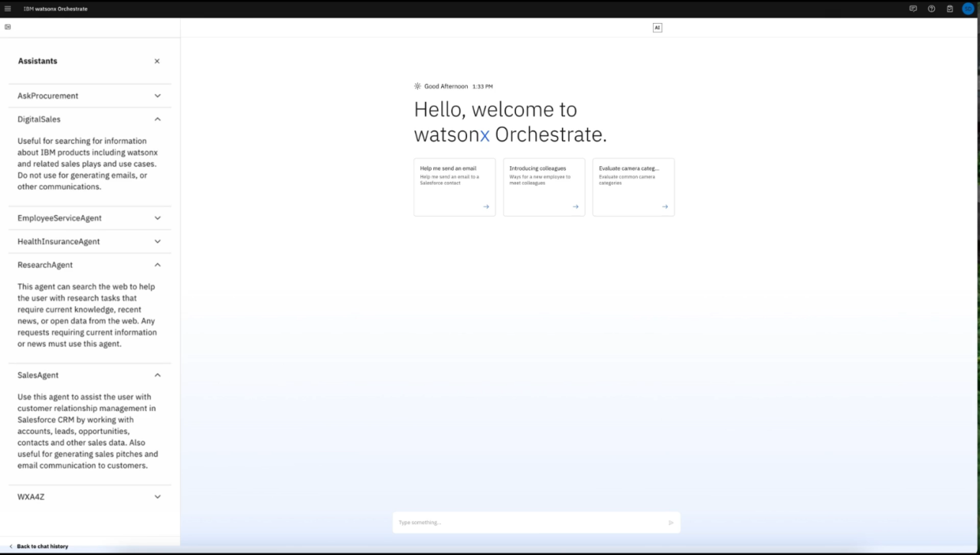This screenshot has width=980, height=555.
Task: Collapse the SalesAgent description
Action: 158,375
